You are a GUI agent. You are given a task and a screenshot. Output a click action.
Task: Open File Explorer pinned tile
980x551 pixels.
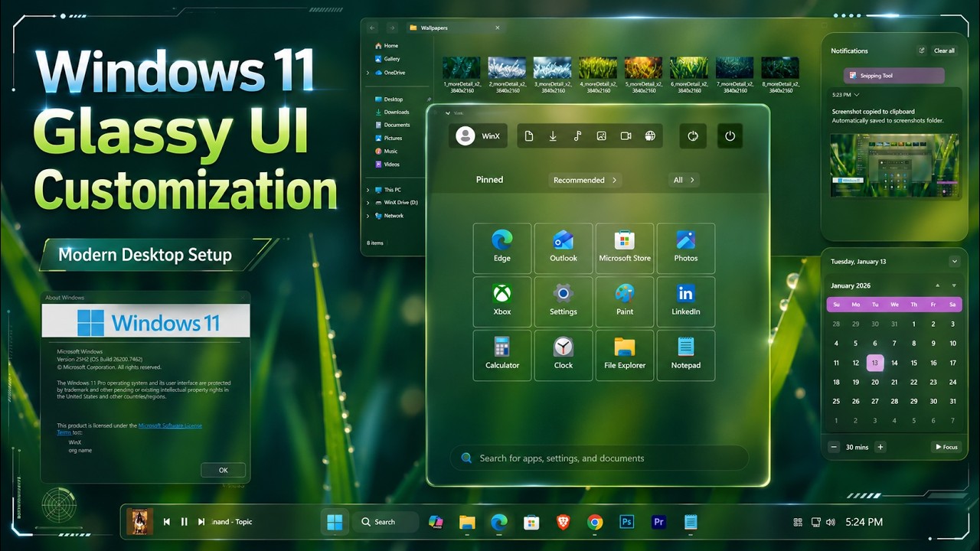pyautogui.click(x=625, y=355)
